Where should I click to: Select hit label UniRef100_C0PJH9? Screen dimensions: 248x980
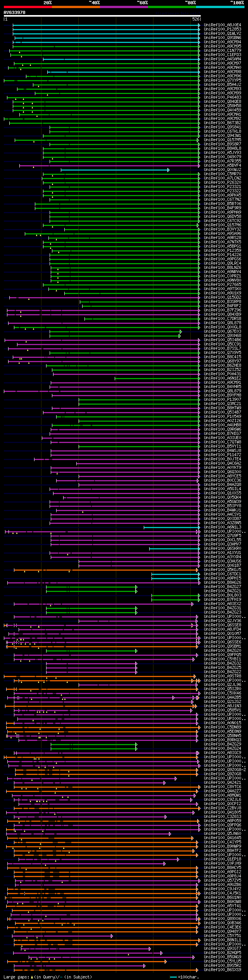click(222, 864)
